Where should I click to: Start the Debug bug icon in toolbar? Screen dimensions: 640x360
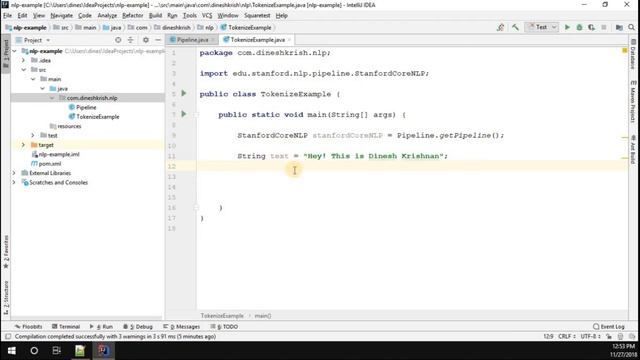[x=579, y=27]
